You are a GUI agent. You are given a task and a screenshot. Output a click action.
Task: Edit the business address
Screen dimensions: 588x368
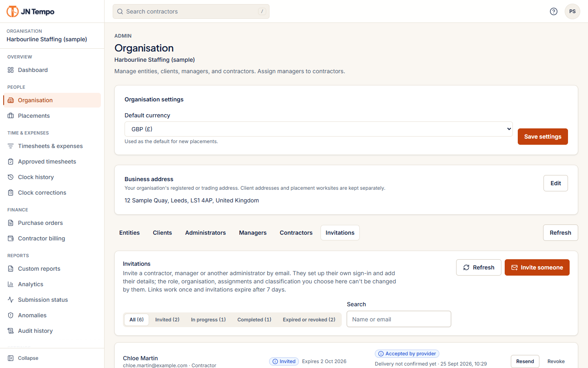click(x=556, y=183)
